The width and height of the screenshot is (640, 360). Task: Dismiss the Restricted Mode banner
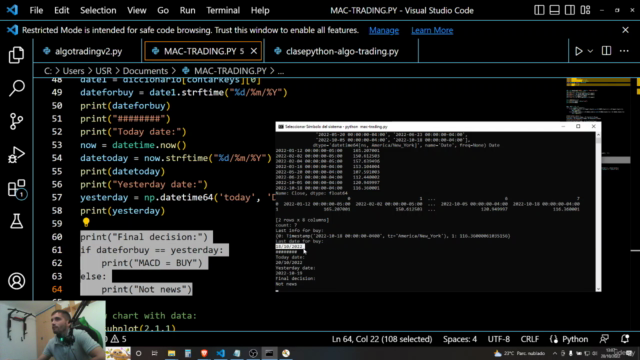[x=625, y=30]
